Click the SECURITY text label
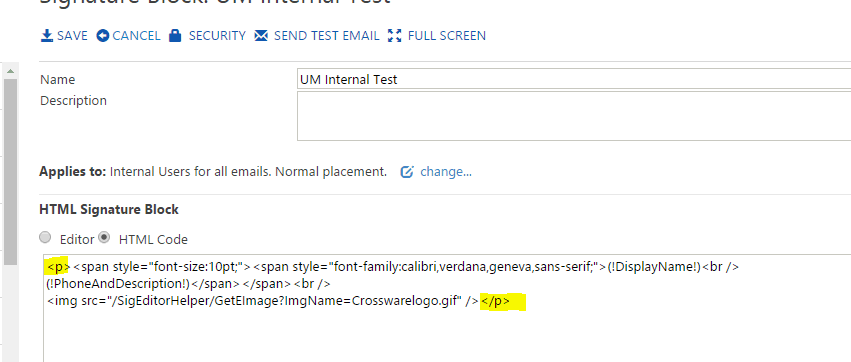Viewport: 851px width, 362px height. click(x=217, y=36)
